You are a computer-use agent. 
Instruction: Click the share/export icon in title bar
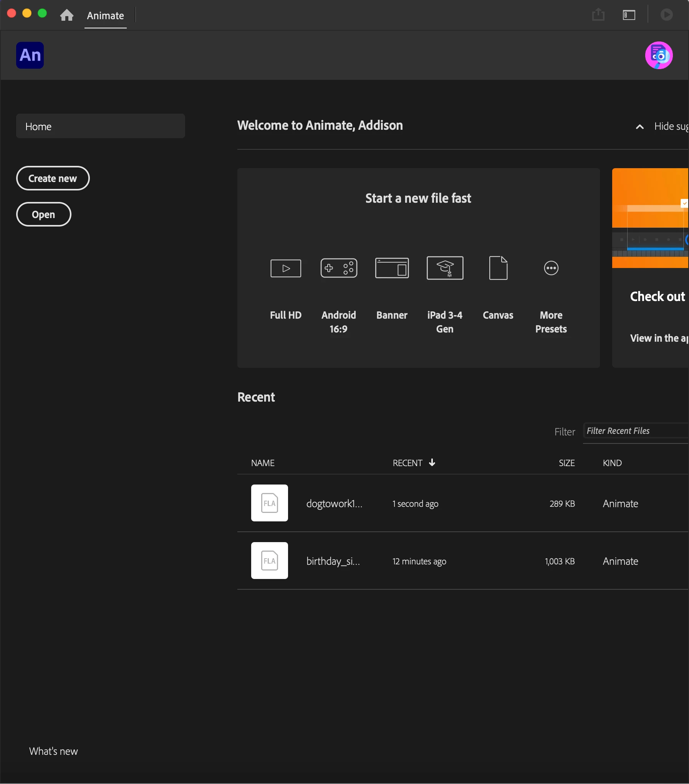coord(598,15)
